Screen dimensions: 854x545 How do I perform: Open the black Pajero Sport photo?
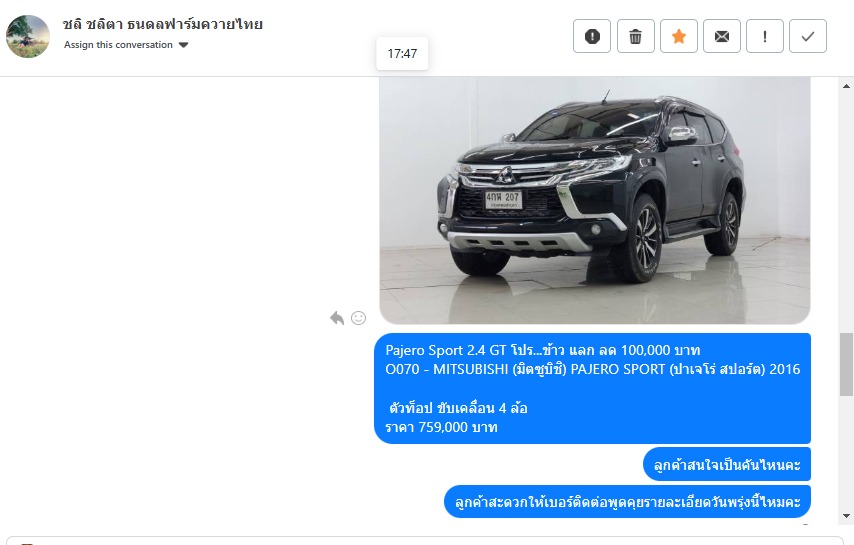tap(595, 200)
